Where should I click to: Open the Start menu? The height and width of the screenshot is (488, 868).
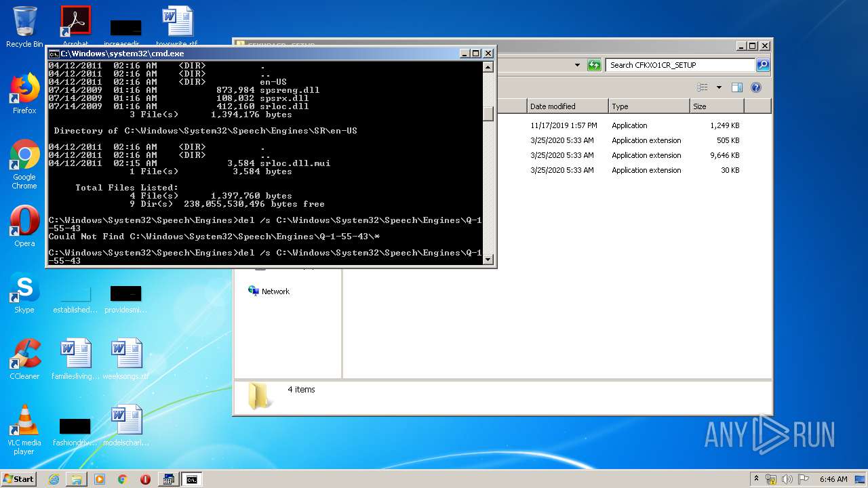point(18,479)
